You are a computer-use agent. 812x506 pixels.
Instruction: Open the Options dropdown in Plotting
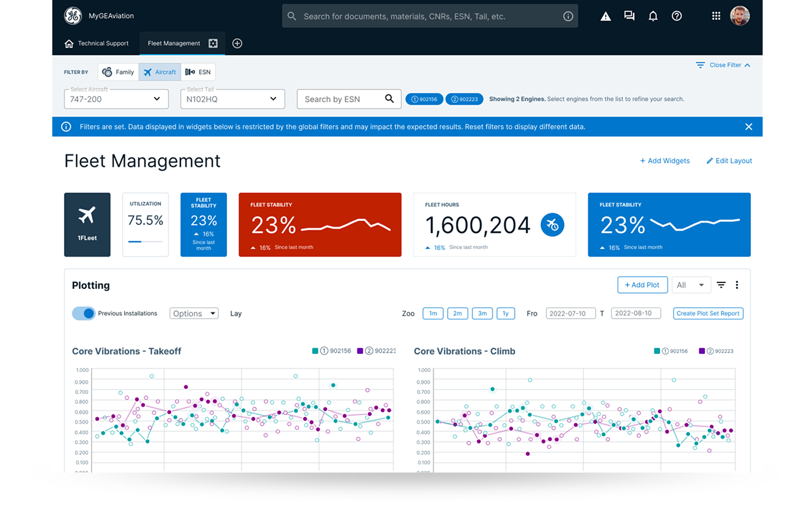pyautogui.click(x=194, y=313)
